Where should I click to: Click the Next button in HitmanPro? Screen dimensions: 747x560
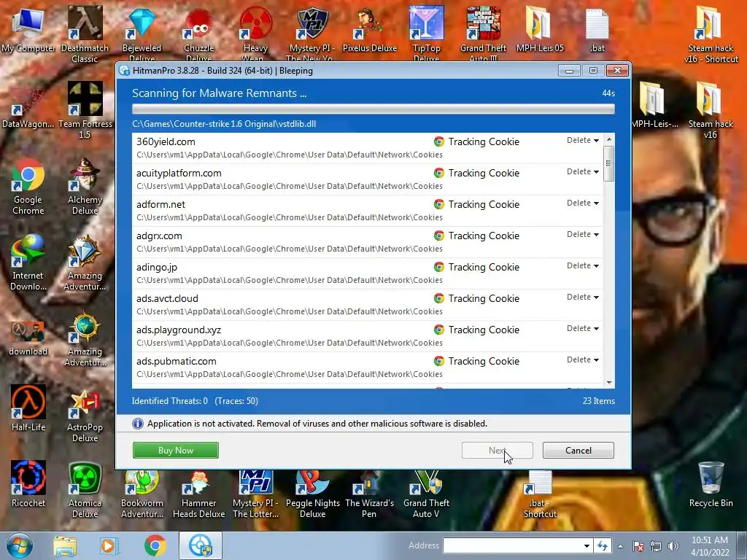pos(497,451)
